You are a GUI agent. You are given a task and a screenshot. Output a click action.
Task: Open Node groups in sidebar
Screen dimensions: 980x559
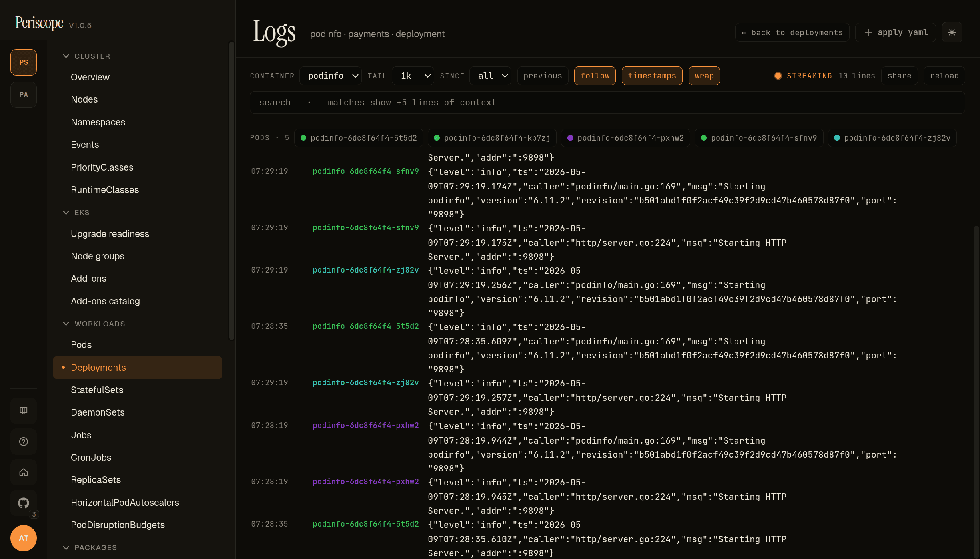pos(138,256)
